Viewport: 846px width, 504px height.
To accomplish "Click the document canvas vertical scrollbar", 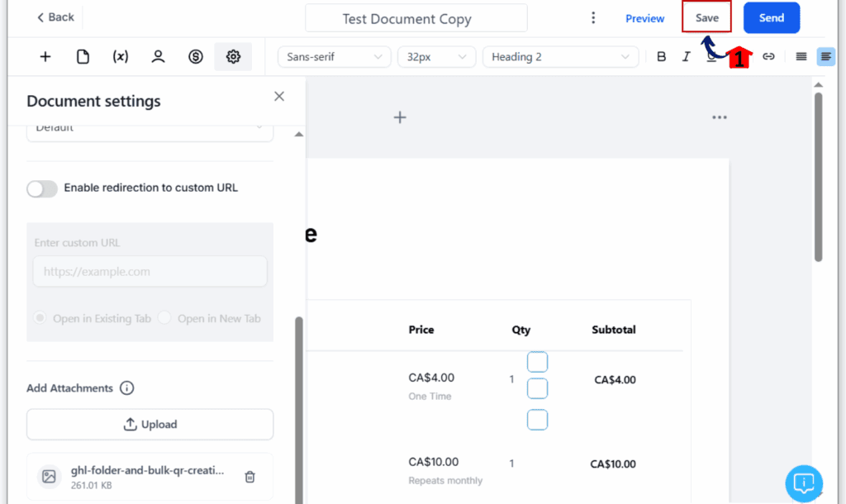I will click(819, 177).
